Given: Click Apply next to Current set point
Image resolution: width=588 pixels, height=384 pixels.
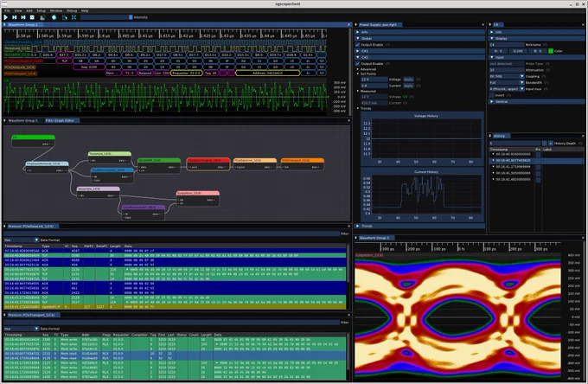Looking at the screenshot, I should tap(408, 86).
